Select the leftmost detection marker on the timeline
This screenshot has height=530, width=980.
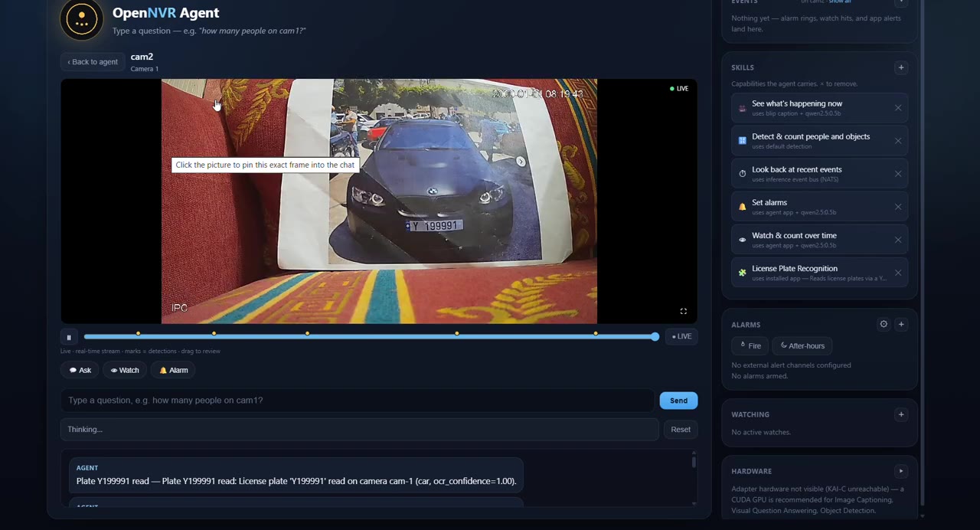[x=139, y=333]
